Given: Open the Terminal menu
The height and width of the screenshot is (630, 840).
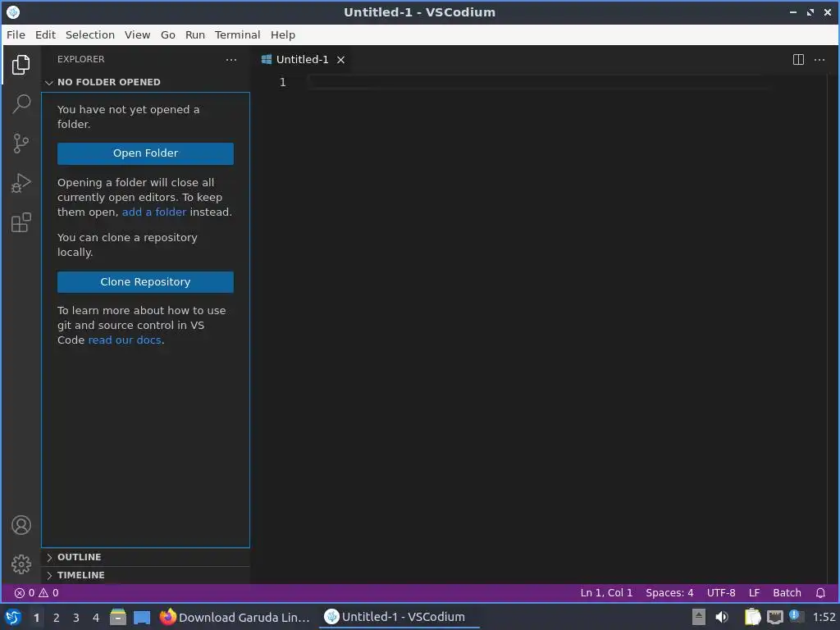Looking at the screenshot, I should 237,34.
